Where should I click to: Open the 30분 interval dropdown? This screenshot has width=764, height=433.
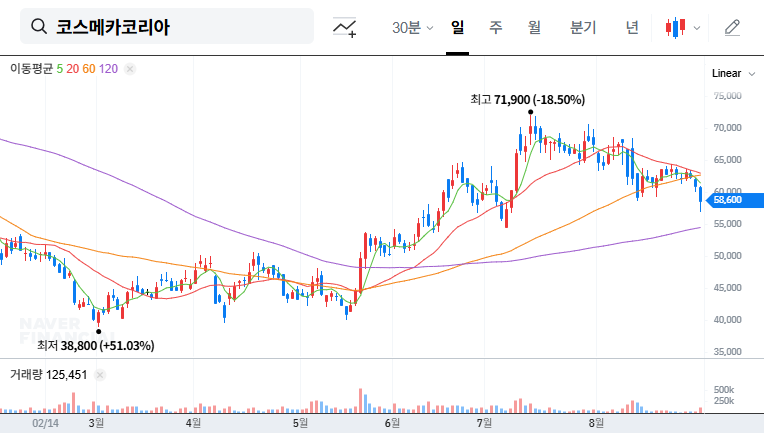[412, 27]
